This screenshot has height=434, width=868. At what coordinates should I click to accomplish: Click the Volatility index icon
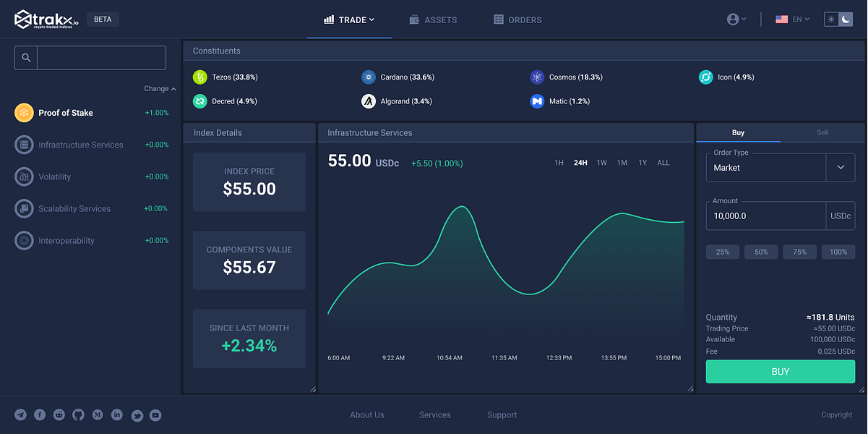(x=24, y=176)
